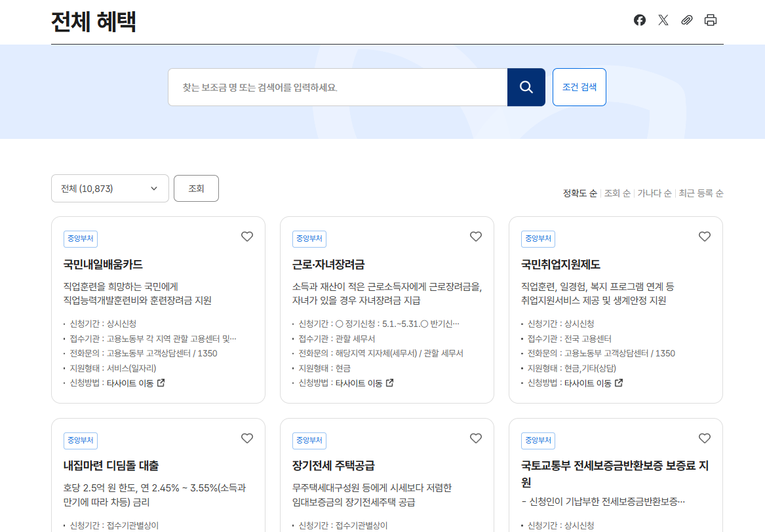Share the page on X
This screenshot has height=532, width=765.
pos(663,20)
